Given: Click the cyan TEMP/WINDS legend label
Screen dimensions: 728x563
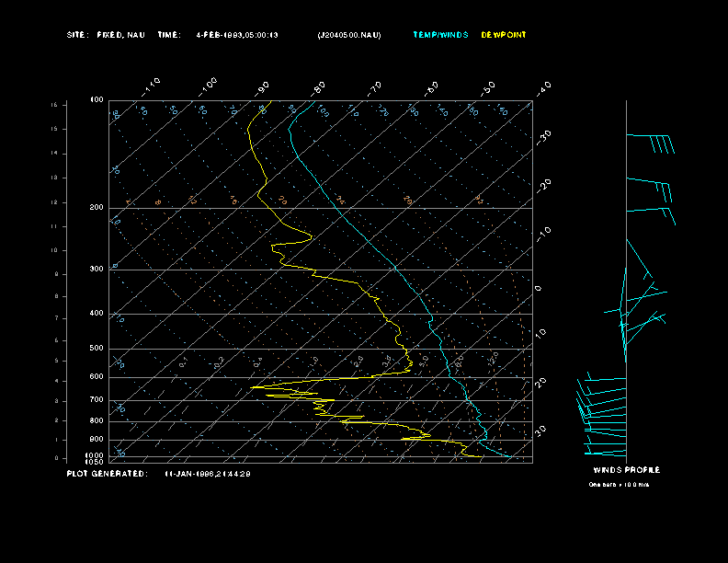Looking at the screenshot, I should (x=440, y=35).
